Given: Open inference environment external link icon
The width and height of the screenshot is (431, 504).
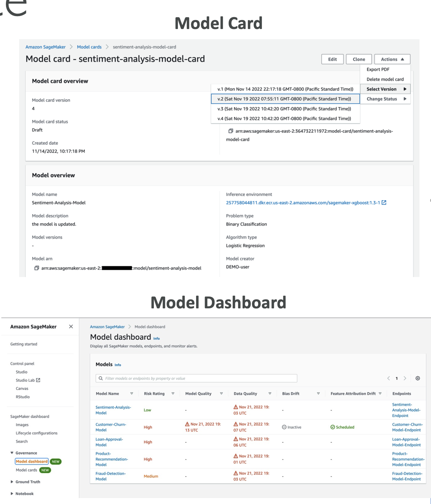Looking at the screenshot, I should (x=384, y=203).
